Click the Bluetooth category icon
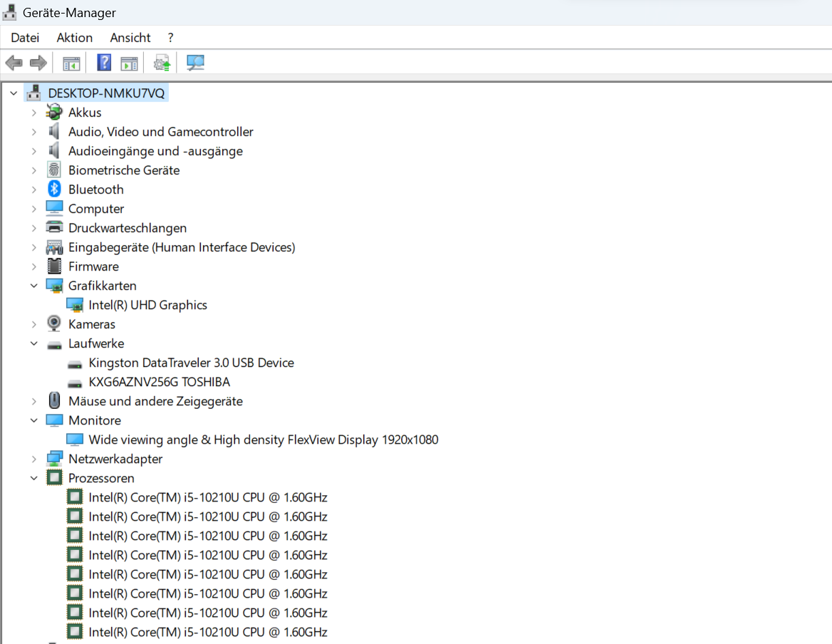This screenshot has width=832, height=644. tap(54, 189)
